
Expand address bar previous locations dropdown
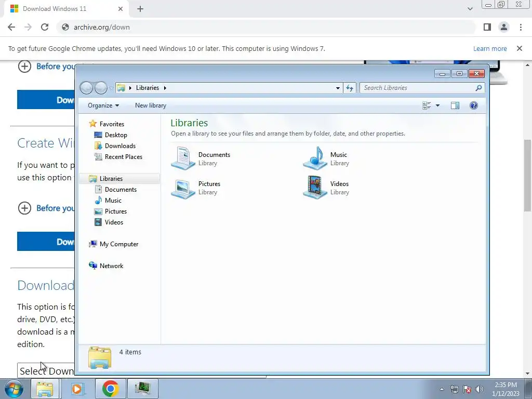[x=338, y=88]
